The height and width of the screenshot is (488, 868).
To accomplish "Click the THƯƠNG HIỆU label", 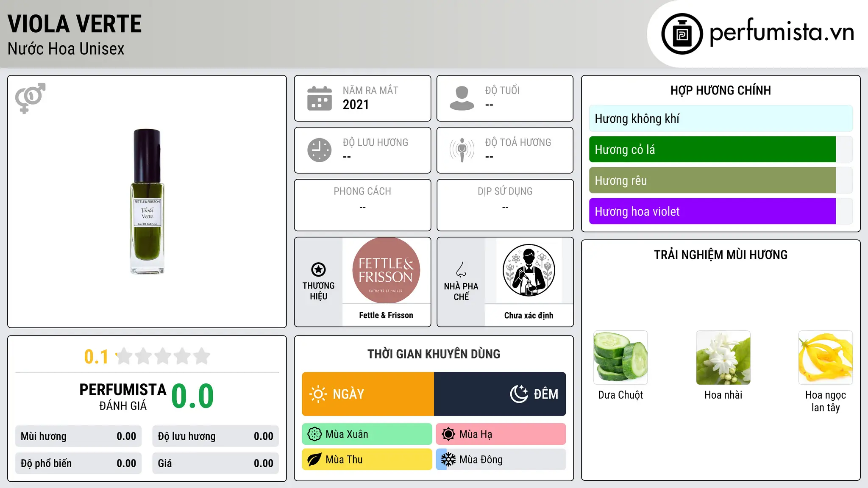I will [x=318, y=291].
